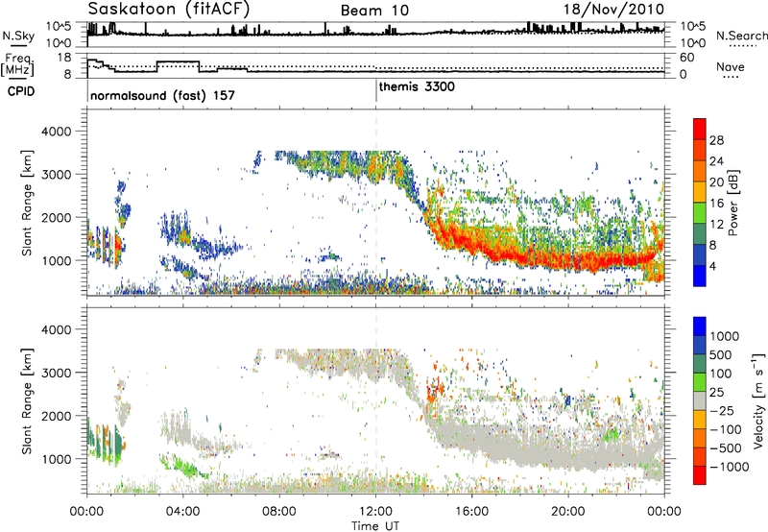Click the '60' tick on Nave axis
The width and height of the screenshot is (768, 532).
click(x=687, y=58)
